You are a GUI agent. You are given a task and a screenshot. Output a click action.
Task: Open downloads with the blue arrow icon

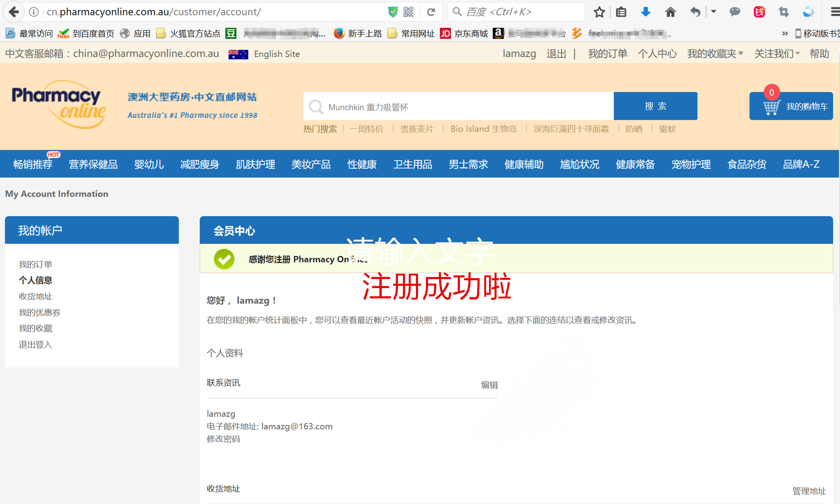pos(646,12)
